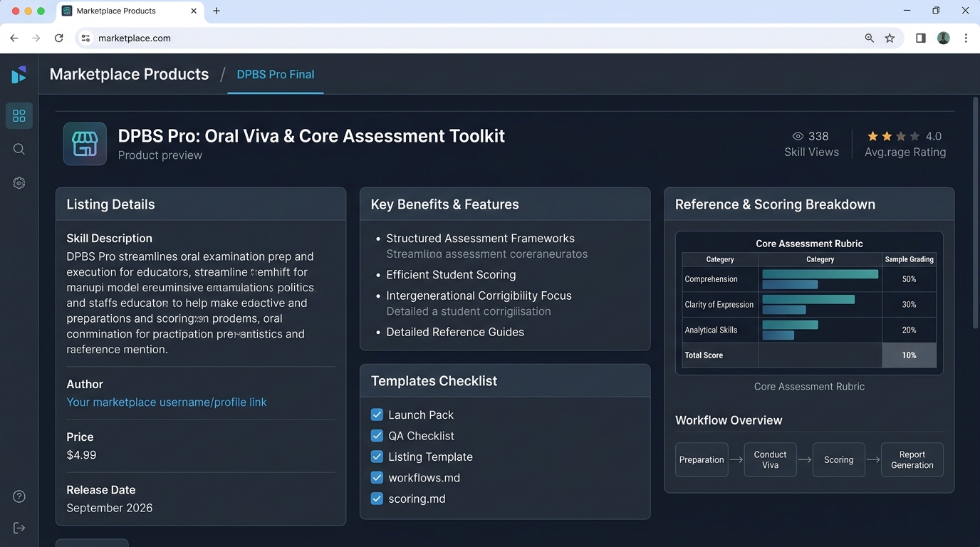
Task: Click the Detailed Reference Guides bullet
Action: (x=455, y=332)
